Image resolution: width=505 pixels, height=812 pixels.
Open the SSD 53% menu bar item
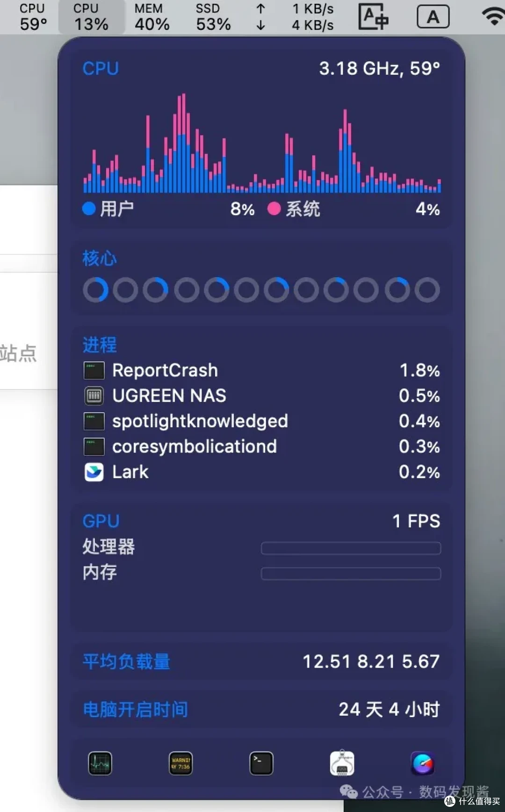[x=213, y=17]
